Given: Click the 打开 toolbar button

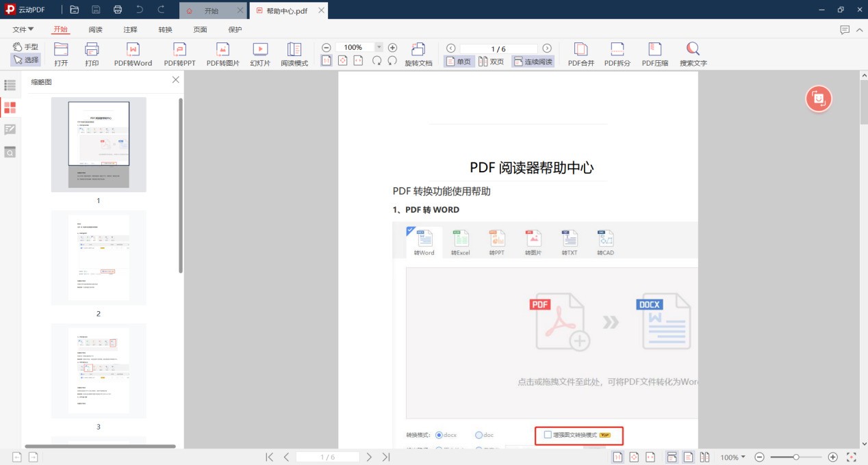Looking at the screenshot, I should 61,54.
